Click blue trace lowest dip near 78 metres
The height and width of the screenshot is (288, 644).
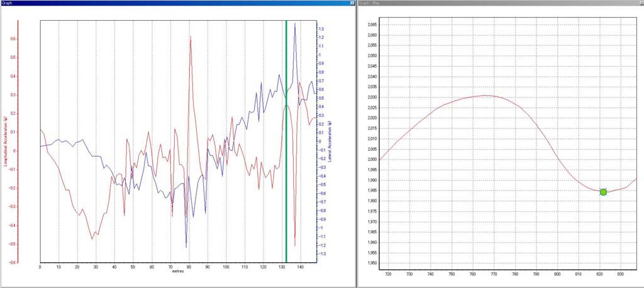[x=186, y=246]
